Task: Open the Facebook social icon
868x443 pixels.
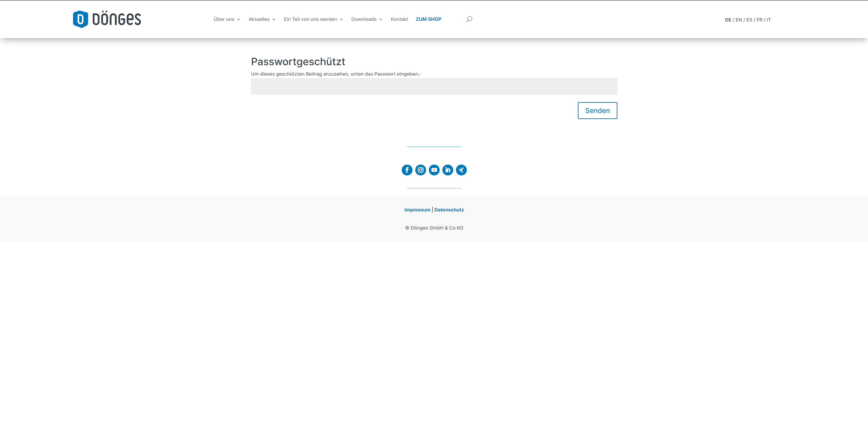Action: click(407, 170)
